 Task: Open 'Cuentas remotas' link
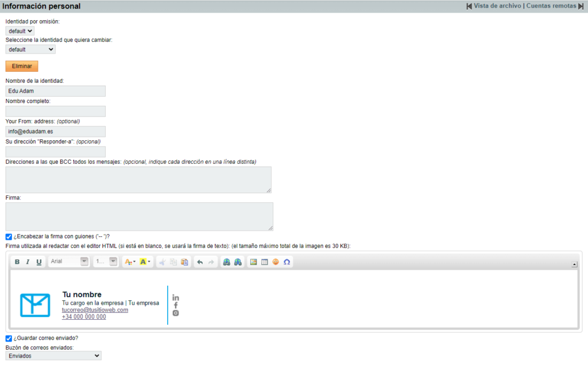point(551,6)
